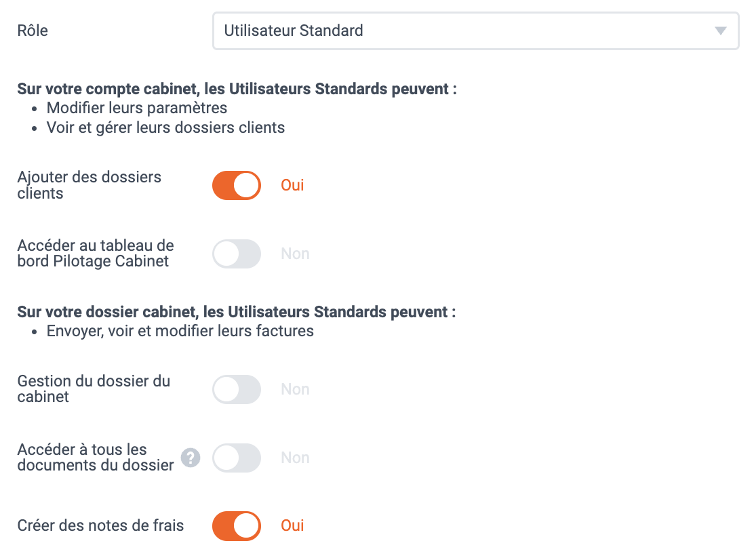This screenshot has height=560, width=754.
Task: Click Oui text beside Créer des notes de frais
Action: [292, 525]
